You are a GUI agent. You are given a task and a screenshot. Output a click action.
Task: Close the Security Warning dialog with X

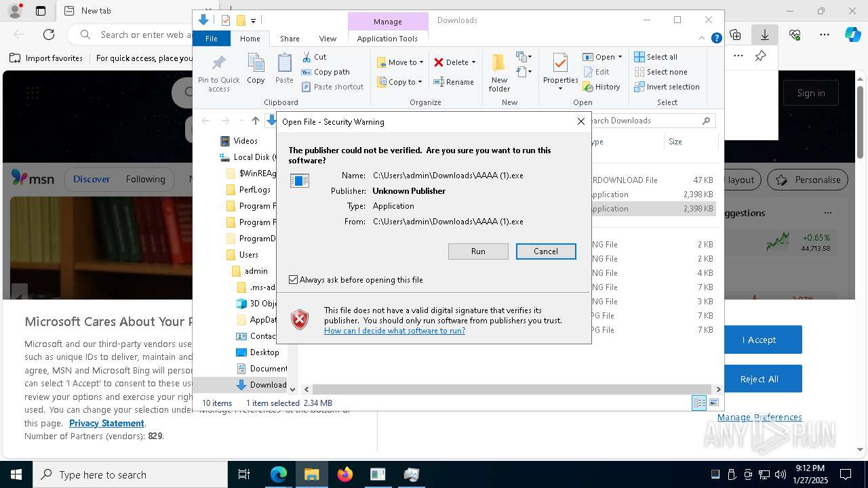tap(580, 121)
